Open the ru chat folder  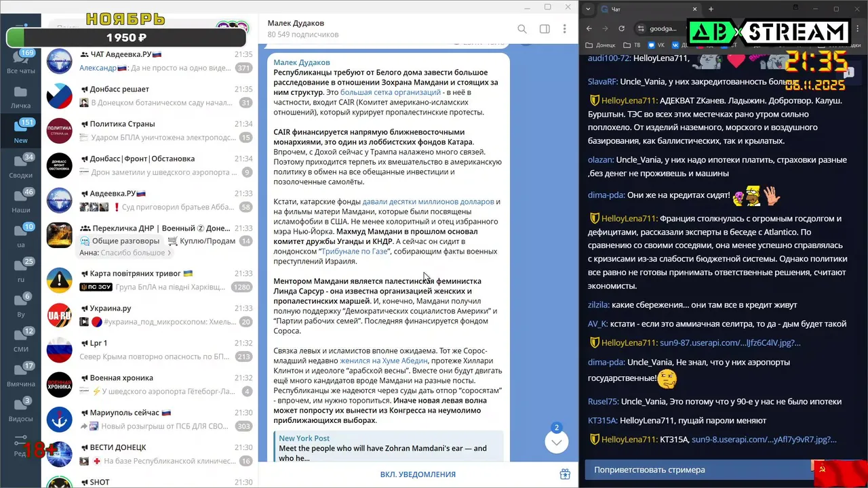click(x=20, y=270)
